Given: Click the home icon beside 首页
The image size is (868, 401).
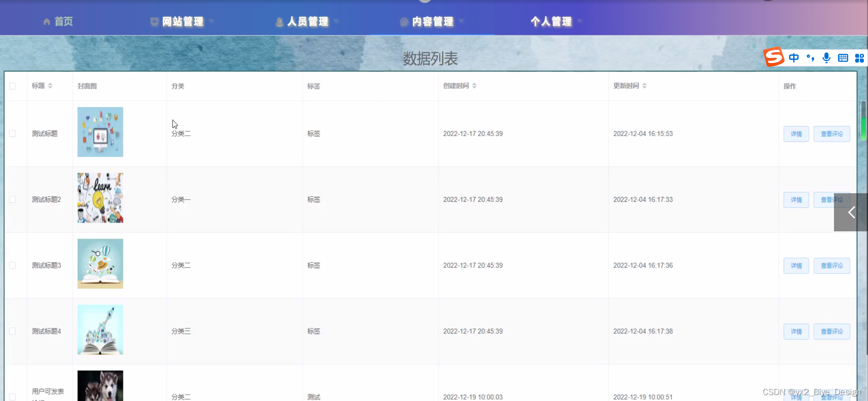Looking at the screenshot, I should 47,21.
